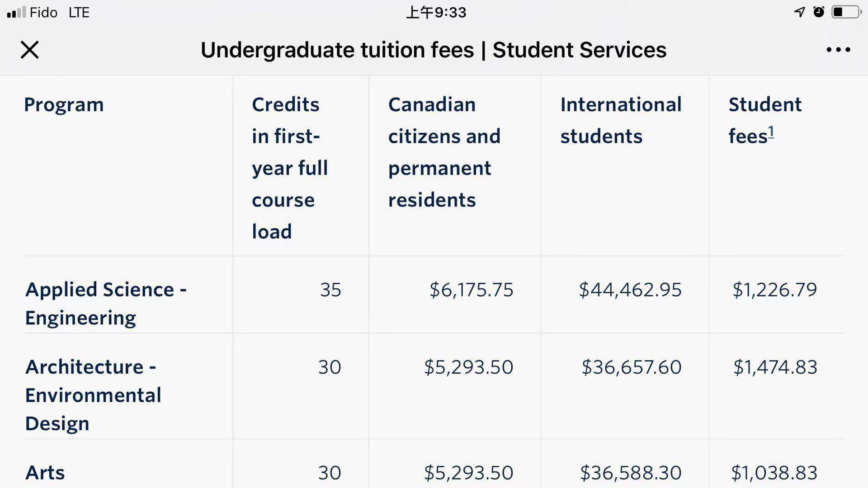Screen dimensions: 868x488
Task: Tap the alarm clock status icon
Action: click(819, 12)
